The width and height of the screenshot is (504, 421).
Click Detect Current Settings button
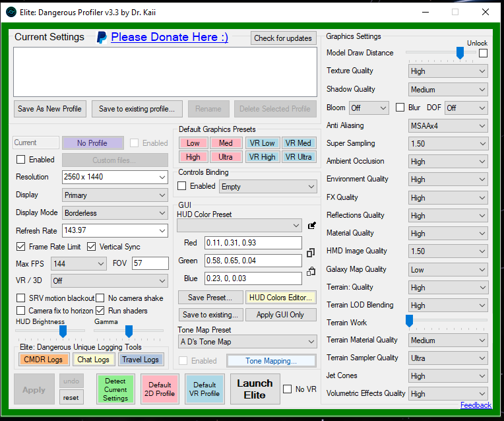click(115, 389)
